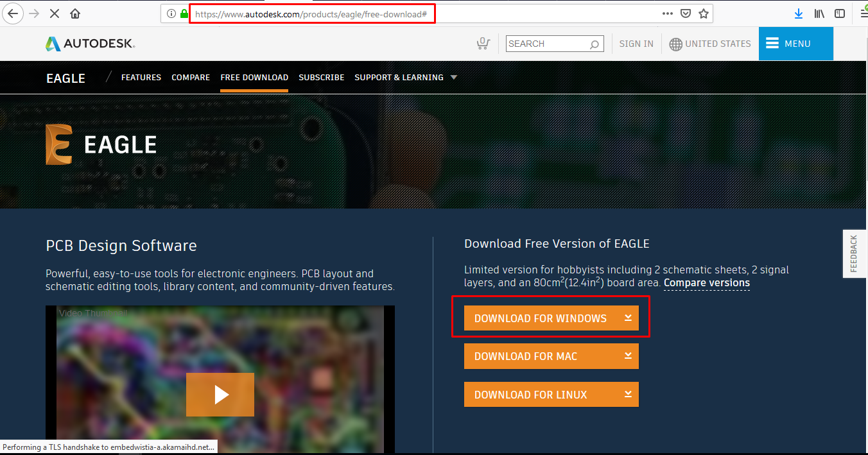Go back with the browser back arrow
The image size is (868, 455).
pos(13,13)
